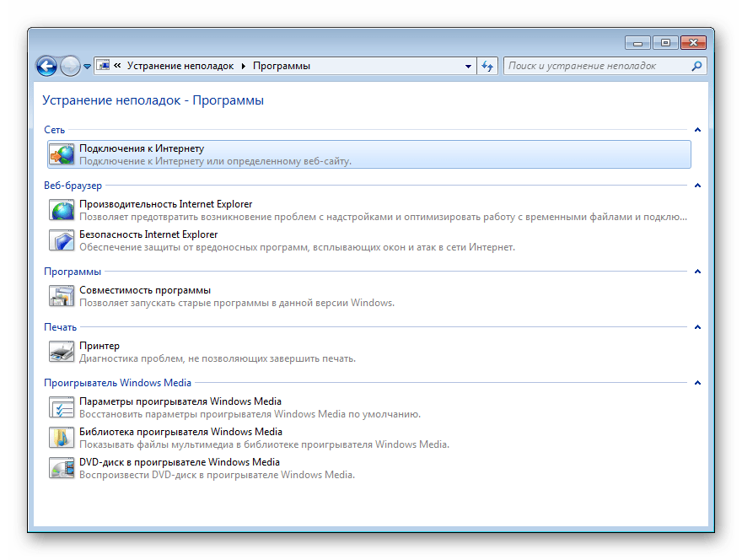Click the Internet Connections troubleshooter icon

tap(62, 154)
